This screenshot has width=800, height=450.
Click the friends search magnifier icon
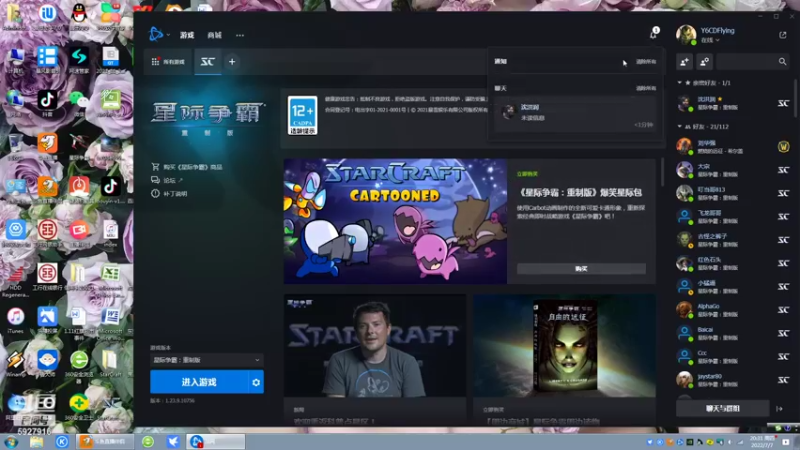pyautogui.click(x=783, y=62)
